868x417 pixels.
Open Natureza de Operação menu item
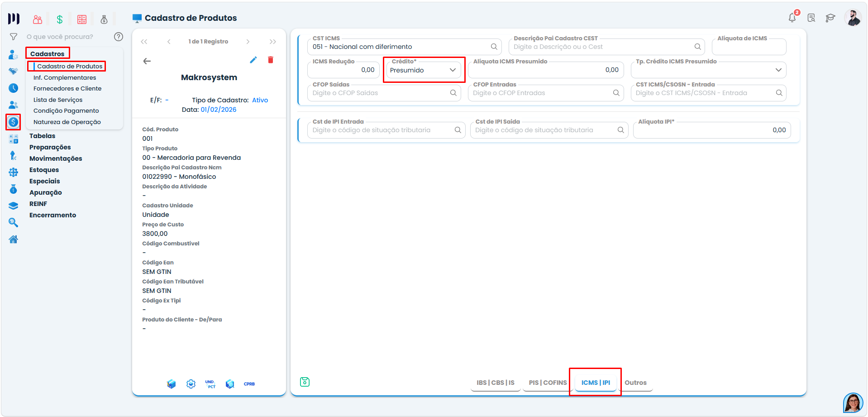point(67,122)
